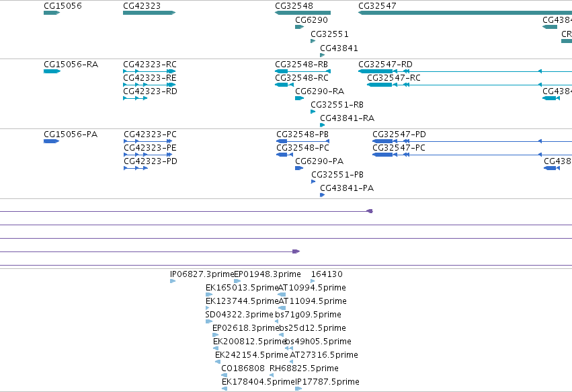Image resolution: width=572 pixels, height=392 pixels.
Task: Select protein CG42323-PC
Action: coord(148,141)
